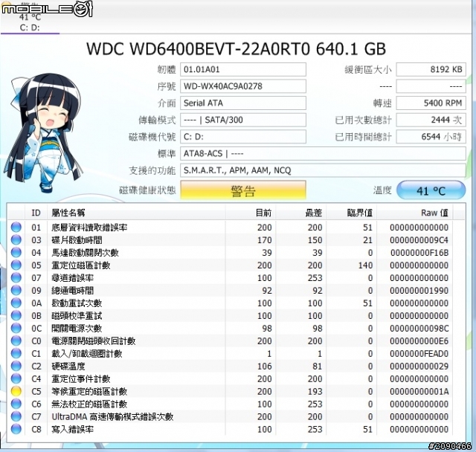Click the power on count field 2444 次

[x=431, y=120]
